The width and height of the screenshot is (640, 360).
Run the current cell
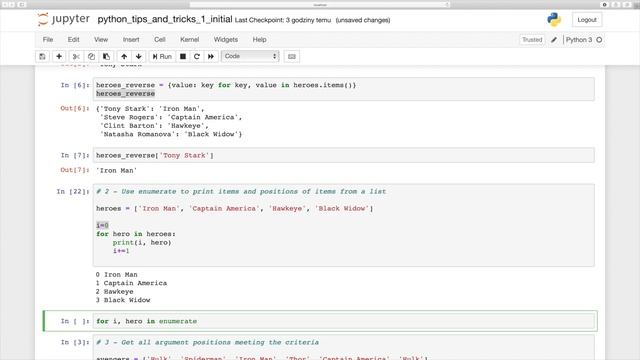[x=162, y=56]
